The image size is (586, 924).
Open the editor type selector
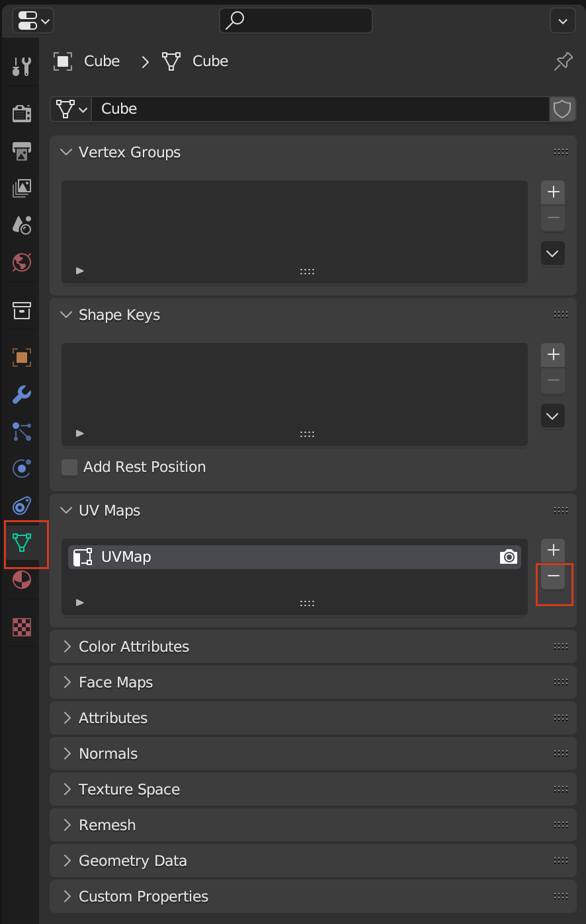pyautogui.click(x=32, y=20)
